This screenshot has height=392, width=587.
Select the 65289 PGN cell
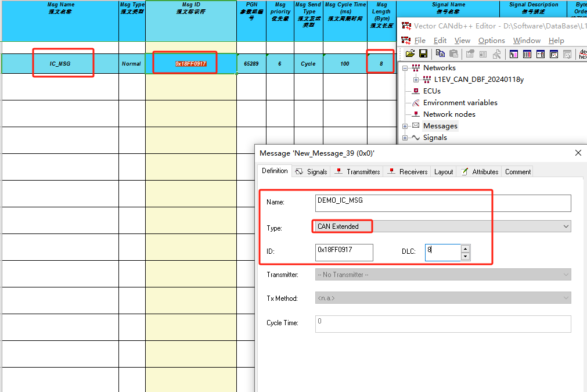[251, 64]
